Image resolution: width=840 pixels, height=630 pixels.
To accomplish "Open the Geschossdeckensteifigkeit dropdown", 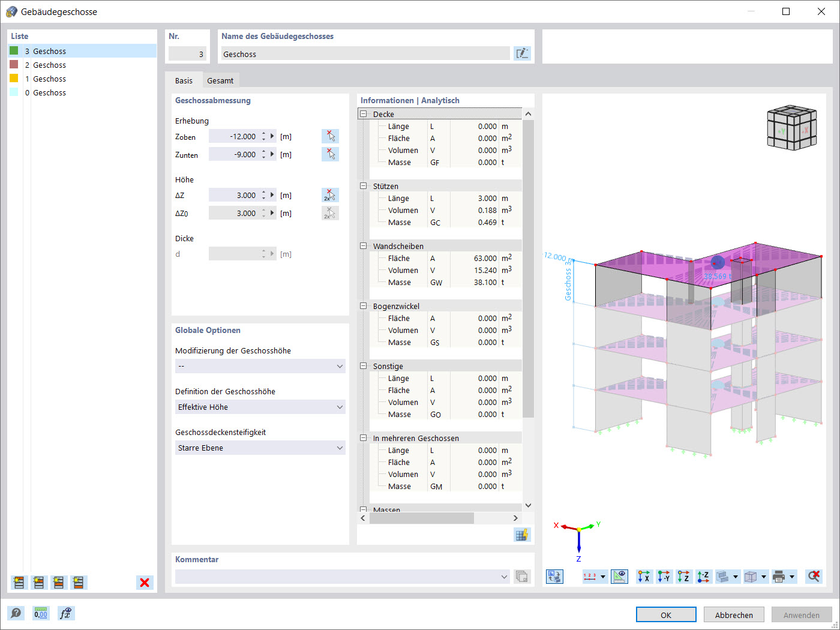I will [x=260, y=448].
